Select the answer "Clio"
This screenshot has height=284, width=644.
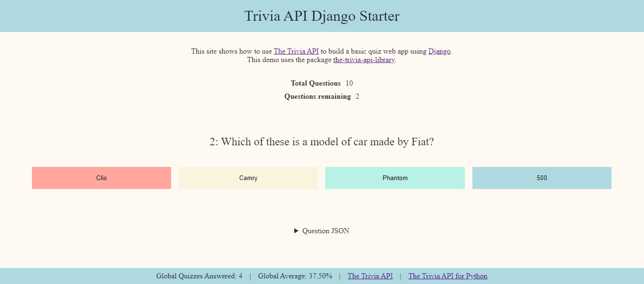click(x=102, y=178)
